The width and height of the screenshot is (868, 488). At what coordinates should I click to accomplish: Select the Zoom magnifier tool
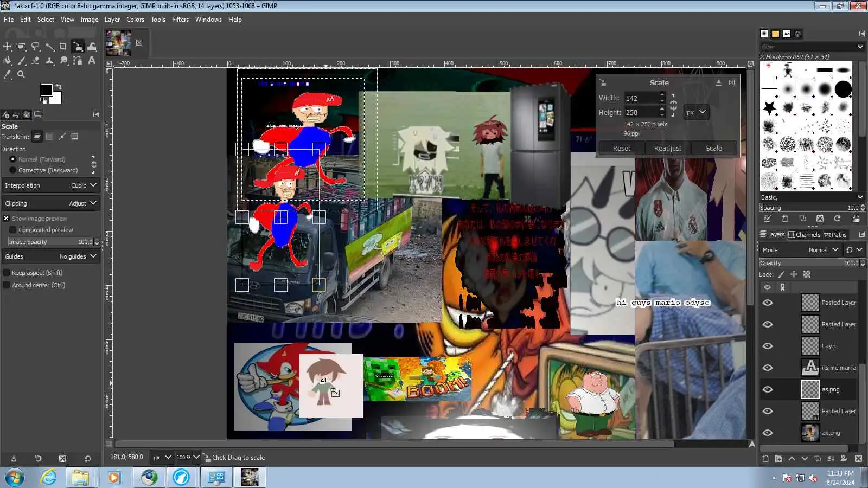pyautogui.click(x=21, y=75)
